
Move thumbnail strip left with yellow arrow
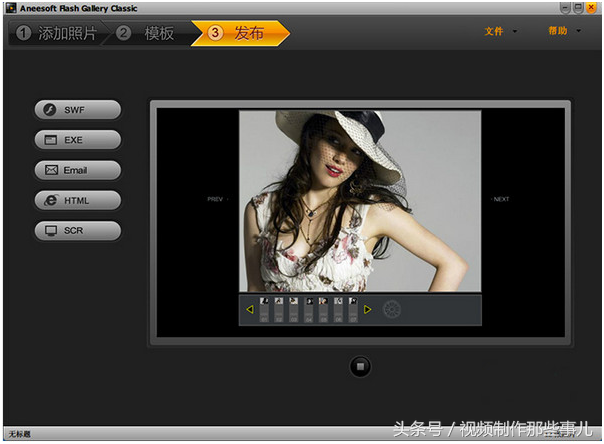pyautogui.click(x=250, y=309)
